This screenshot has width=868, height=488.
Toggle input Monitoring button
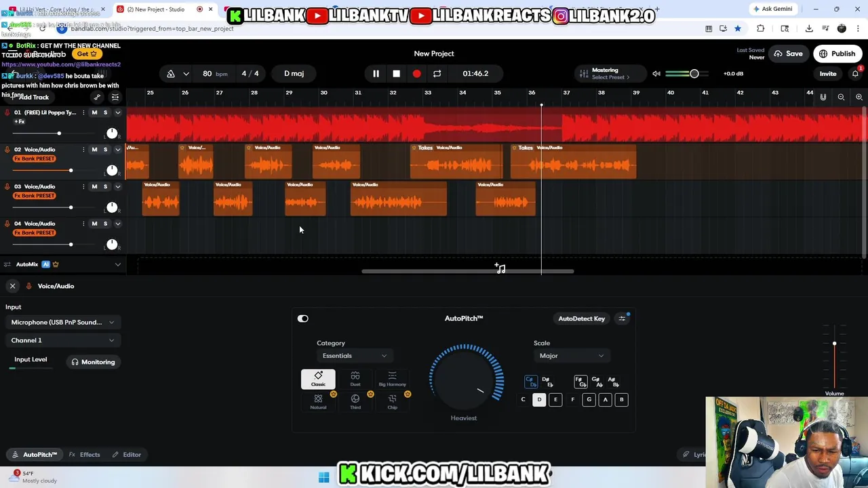click(94, 362)
